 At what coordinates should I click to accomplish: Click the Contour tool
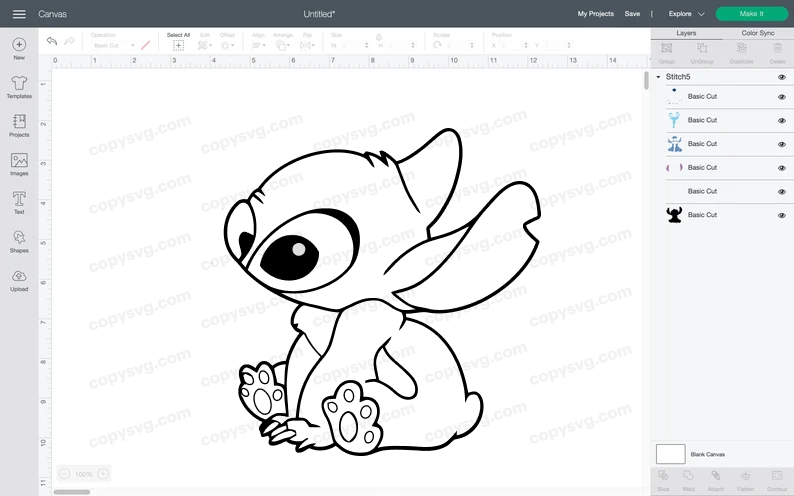coord(777,476)
